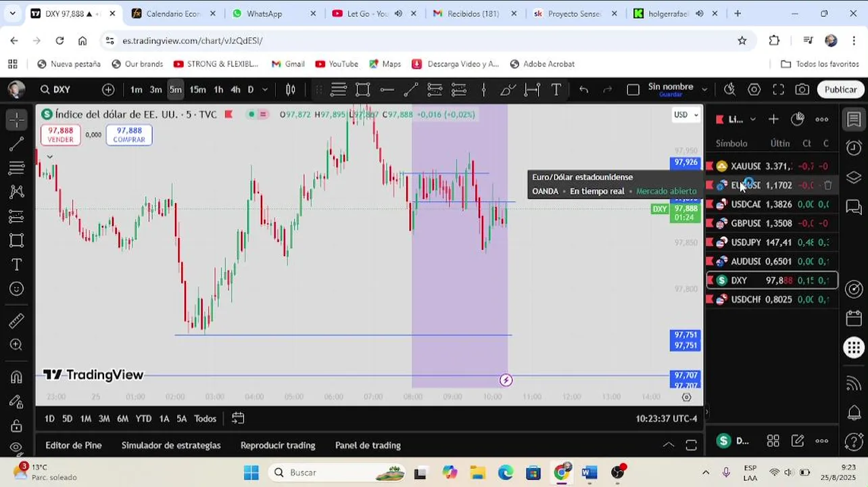The width and height of the screenshot is (868, 487).
Task: Open the patterns tool in left sidebar
Action: point(17,192)
